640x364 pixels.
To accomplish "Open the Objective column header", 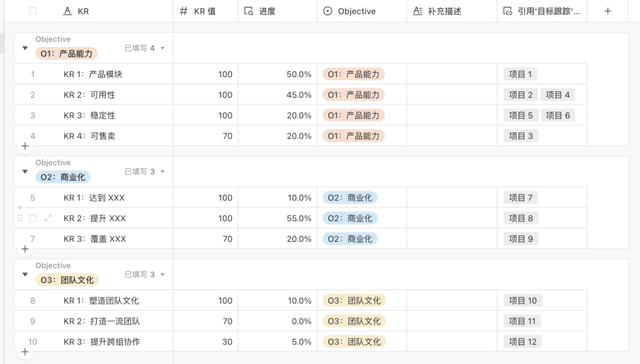I will tap(362, 11).
